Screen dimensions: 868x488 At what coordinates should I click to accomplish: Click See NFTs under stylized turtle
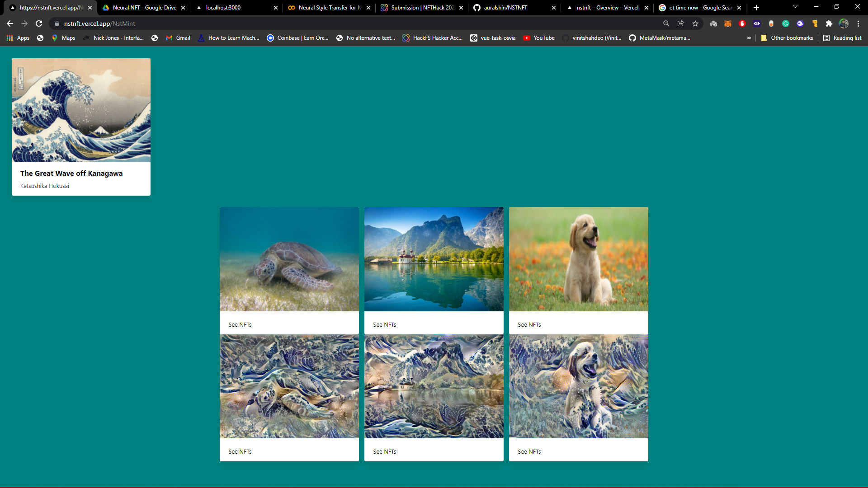pos(240,452)
